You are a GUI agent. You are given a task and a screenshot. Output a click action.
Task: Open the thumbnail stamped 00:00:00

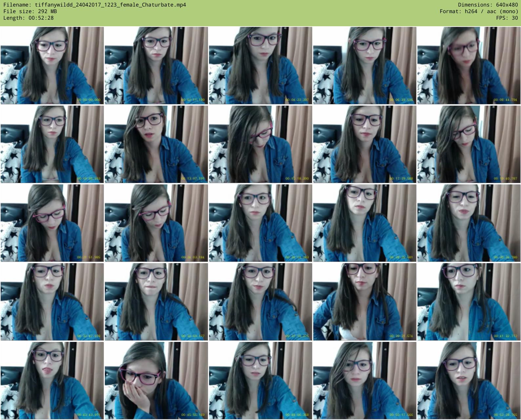(x=52, y=66)
